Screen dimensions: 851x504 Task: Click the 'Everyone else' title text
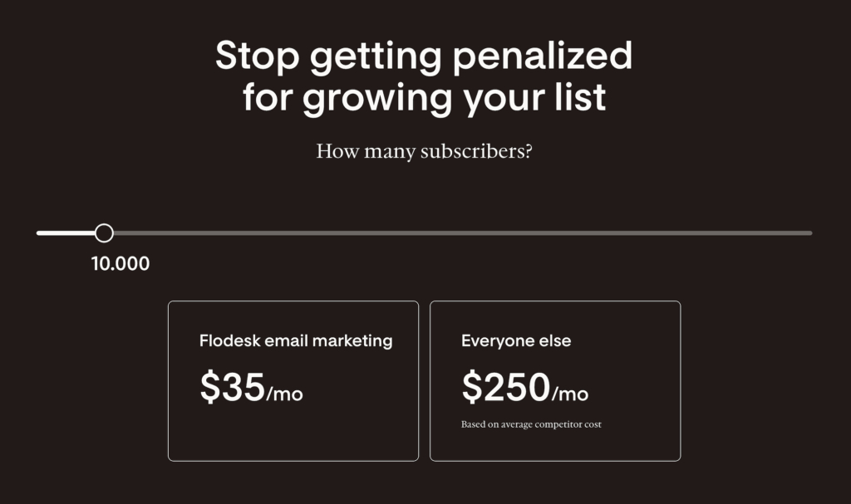(516, 340)
